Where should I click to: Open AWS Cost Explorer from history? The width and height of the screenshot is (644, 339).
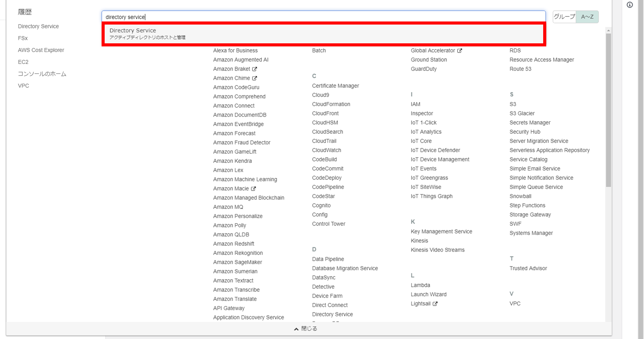tap(41, 50)
